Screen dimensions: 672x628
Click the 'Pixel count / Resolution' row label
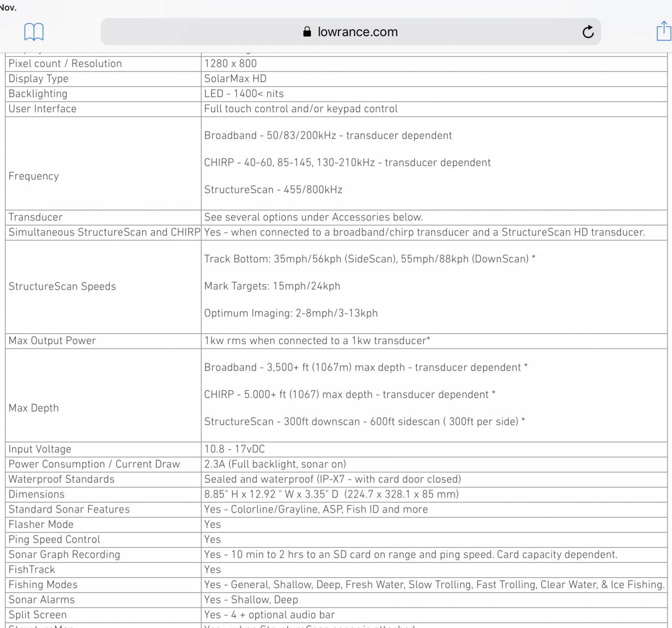click(65, 63)
